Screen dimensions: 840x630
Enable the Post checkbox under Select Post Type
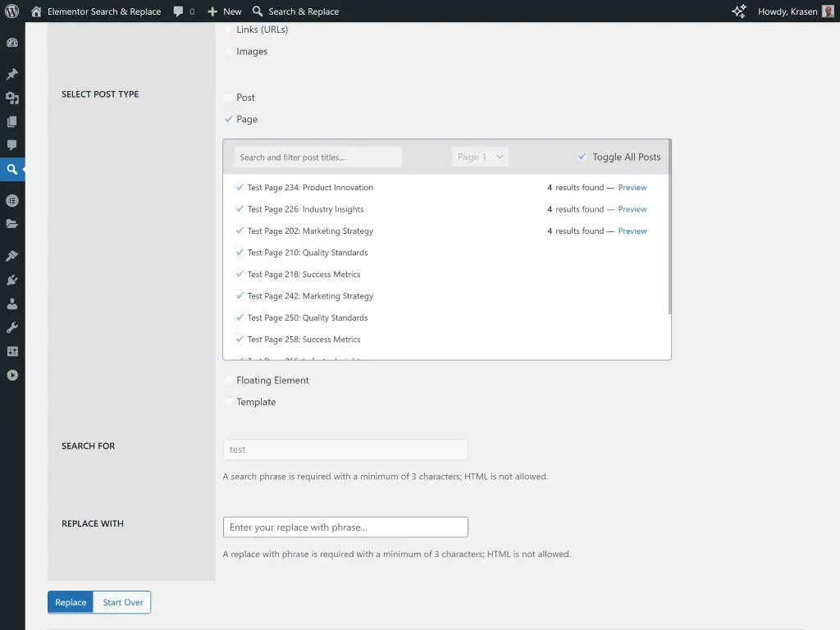[x=227, y=97]
